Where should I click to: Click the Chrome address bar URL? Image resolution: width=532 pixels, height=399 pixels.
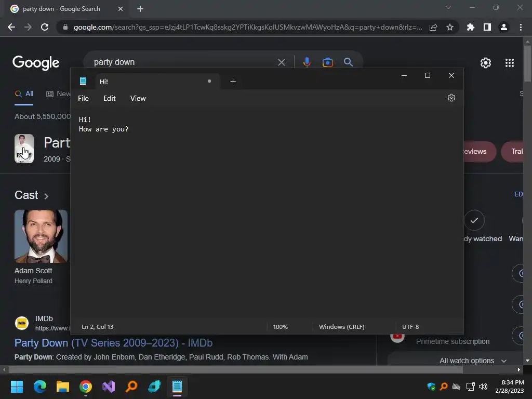pyautogui.click(x=248, y=27)
